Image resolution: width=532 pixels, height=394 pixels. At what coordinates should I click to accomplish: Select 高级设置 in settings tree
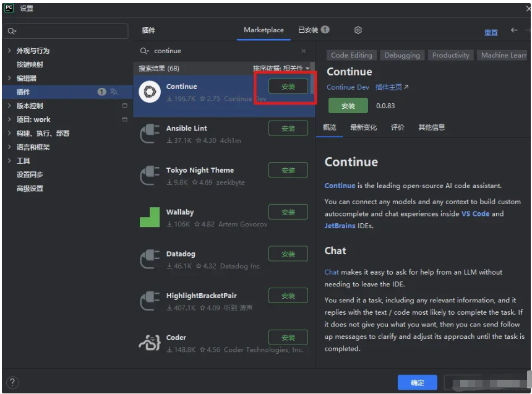[x=30, y=189]
